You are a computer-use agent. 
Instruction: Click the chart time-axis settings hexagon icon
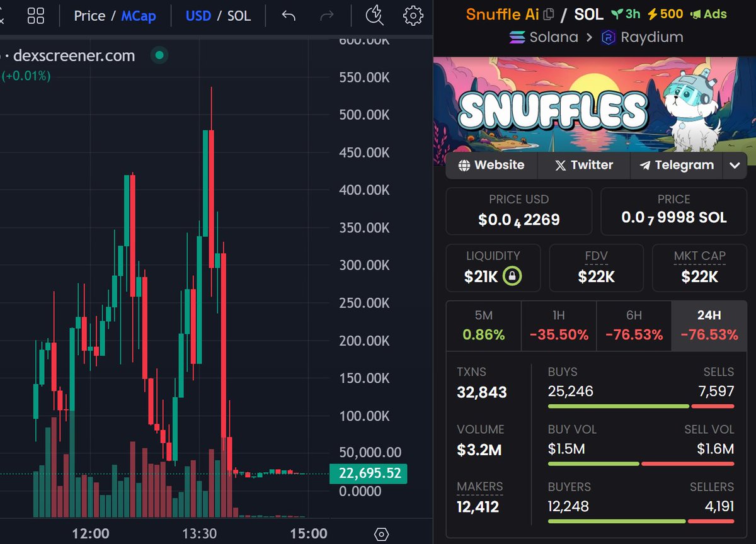(381, 534)
